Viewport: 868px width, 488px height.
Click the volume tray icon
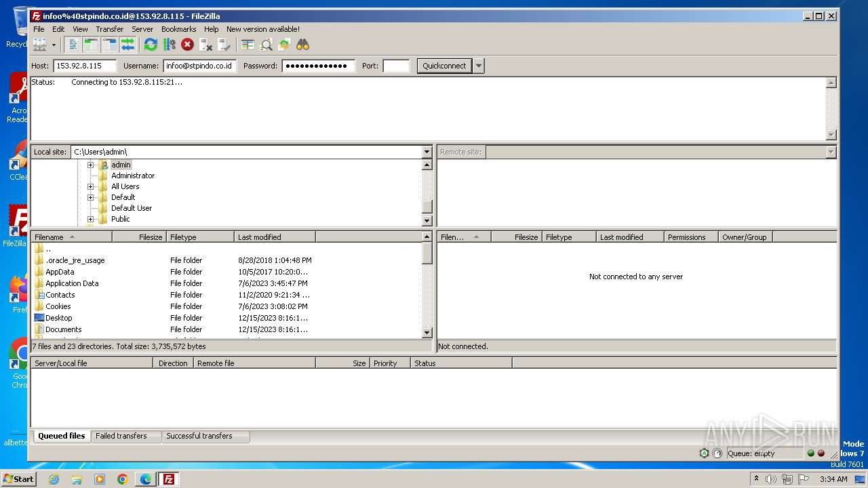click(x=771, y=479)
